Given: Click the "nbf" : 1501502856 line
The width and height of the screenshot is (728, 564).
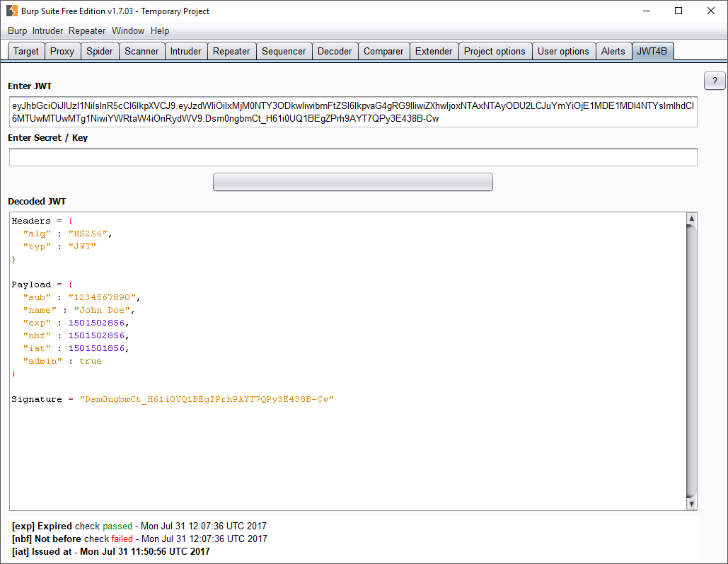Looking at the screenshot, I should (76, 335).
